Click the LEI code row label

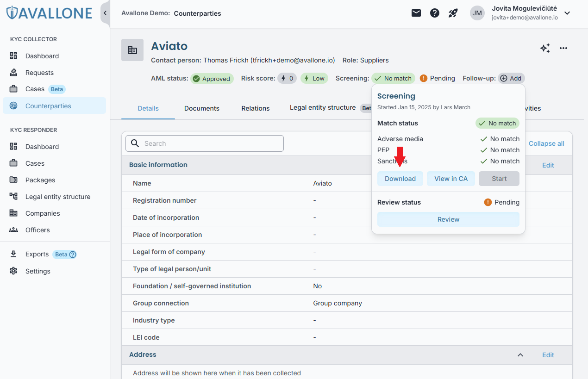point(146,337)
